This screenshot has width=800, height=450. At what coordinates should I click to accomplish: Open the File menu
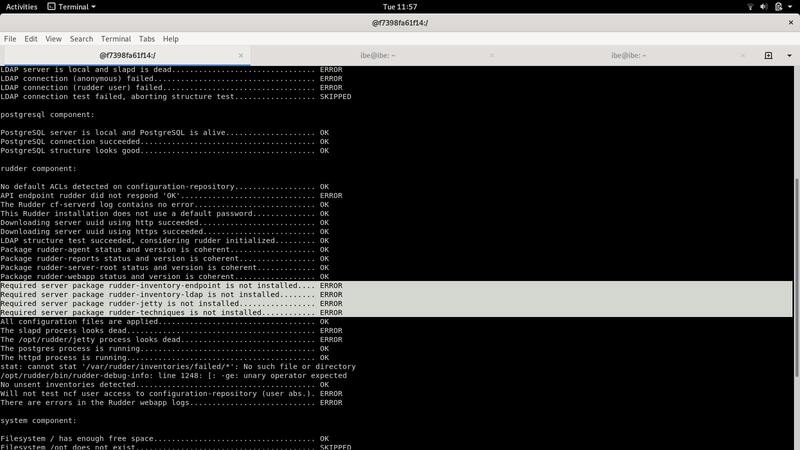pyautogui.click(x=10, y=39)
